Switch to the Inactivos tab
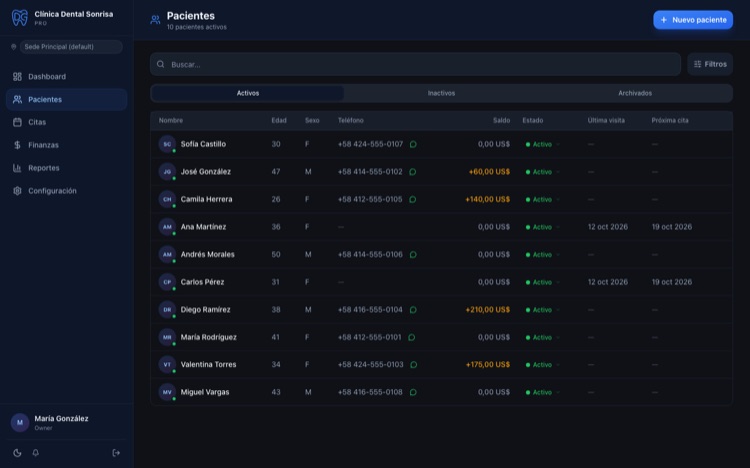The width and height of the screenshot is (750, 468). [x=441, y=93]
